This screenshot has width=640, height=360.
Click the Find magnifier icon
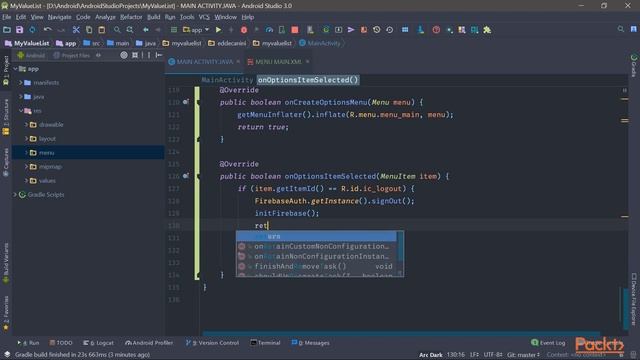(x=117, y=30)
